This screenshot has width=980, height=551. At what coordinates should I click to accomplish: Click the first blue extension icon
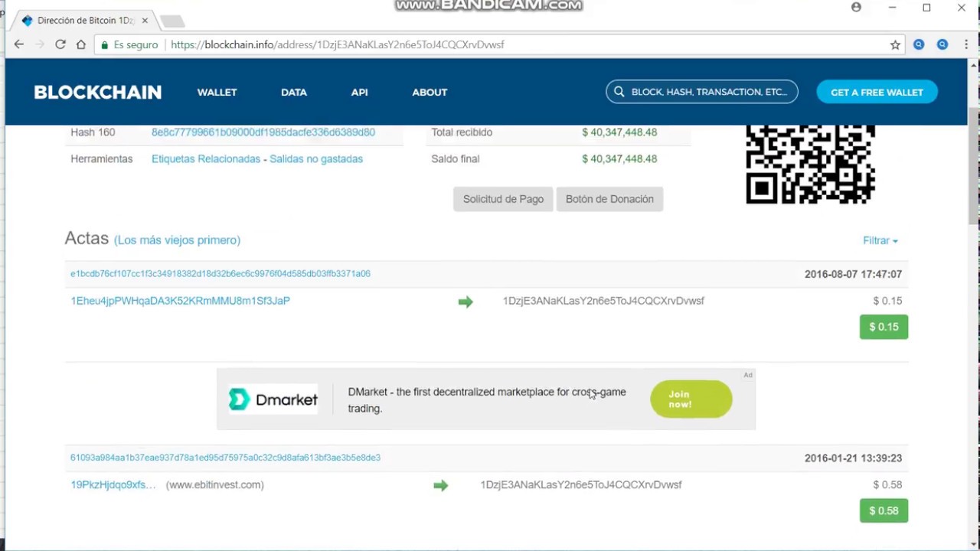pos(919,44)
